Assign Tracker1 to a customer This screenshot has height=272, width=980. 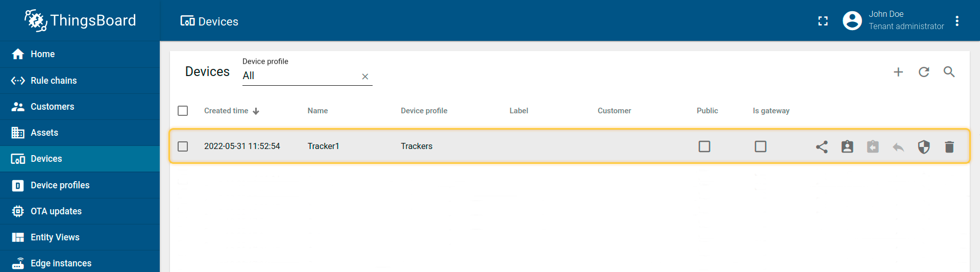point(847,147)
